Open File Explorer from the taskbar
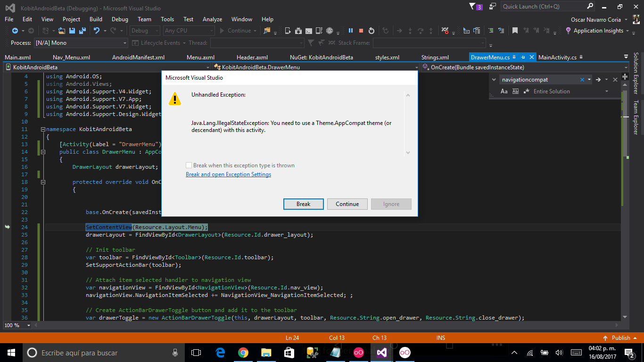The image size is (644, 362). (266, 353)
